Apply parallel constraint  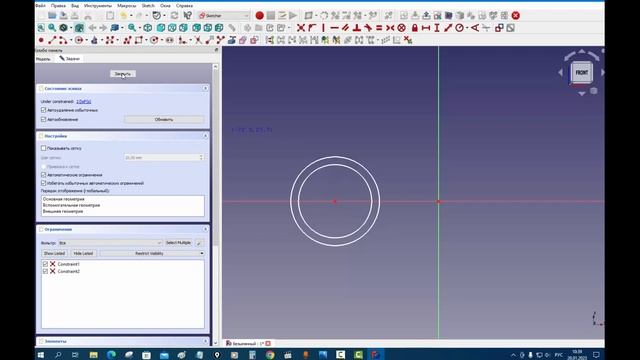pyautogui.click(x=345, y=28)
